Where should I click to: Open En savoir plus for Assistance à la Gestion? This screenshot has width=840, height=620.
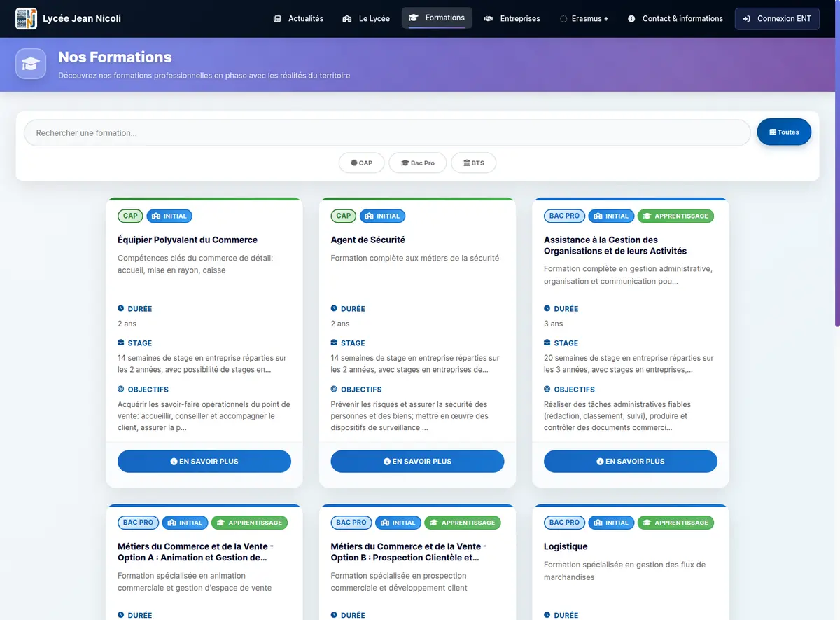(630, 461)
